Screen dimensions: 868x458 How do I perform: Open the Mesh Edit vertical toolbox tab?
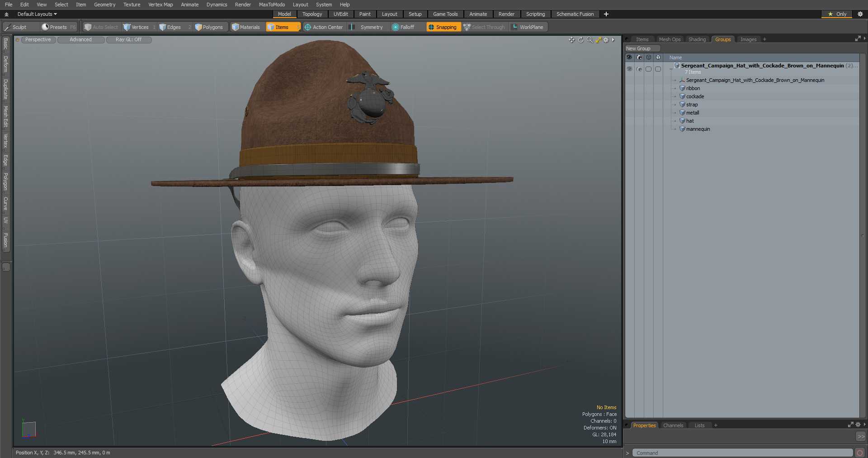6,116
